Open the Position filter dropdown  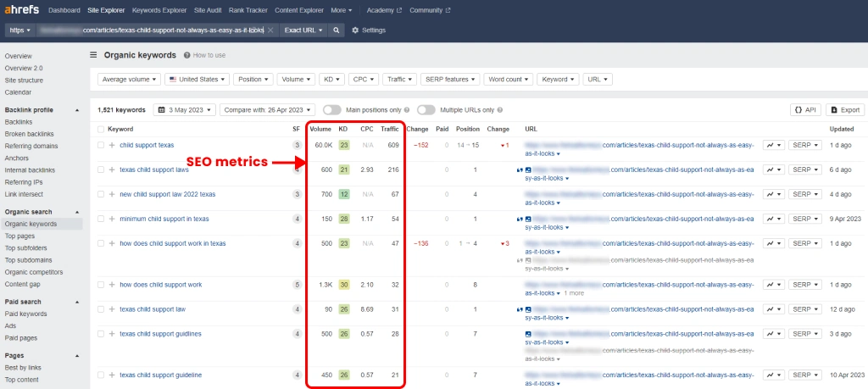[x=253, y=79]
